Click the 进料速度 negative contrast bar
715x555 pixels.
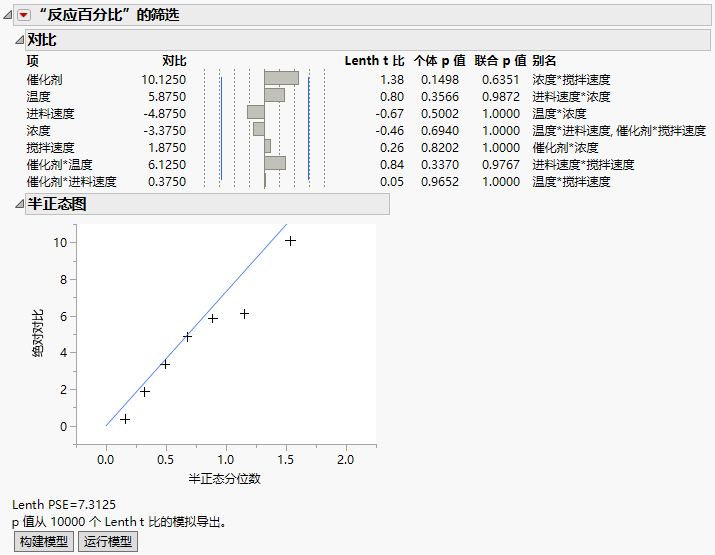point(256,112)
